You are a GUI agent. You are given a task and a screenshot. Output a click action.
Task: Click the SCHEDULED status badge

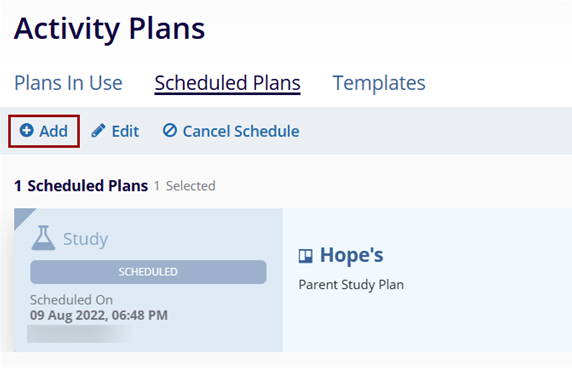coord(148,272)
